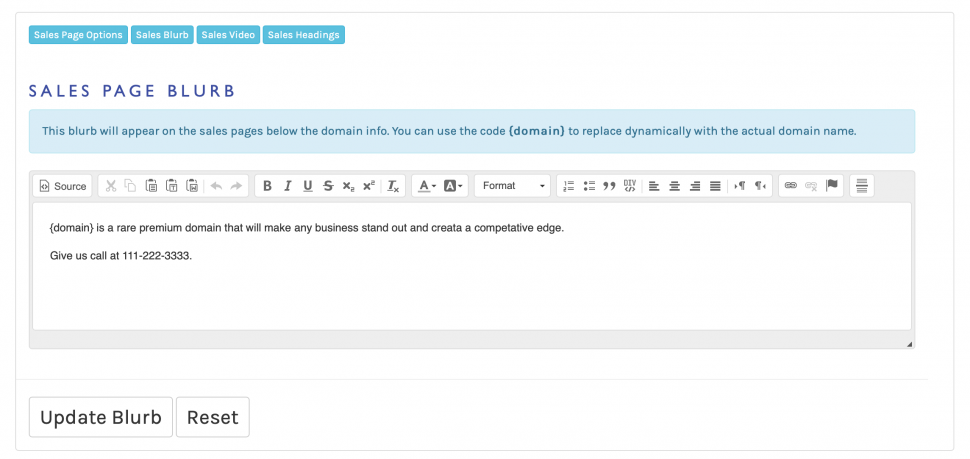
Task: Click inside the blurb text editing area
Action: click(470, 290)
